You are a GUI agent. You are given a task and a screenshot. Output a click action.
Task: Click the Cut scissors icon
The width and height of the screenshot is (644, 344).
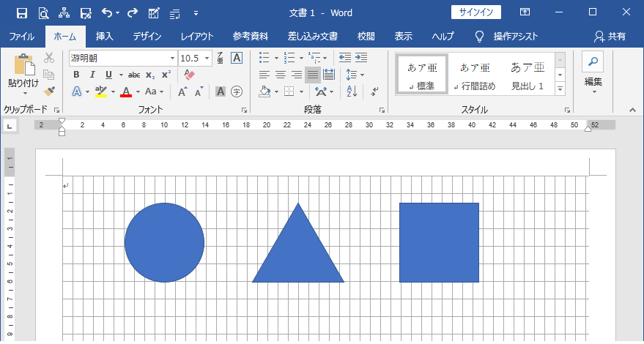coord(49,58)
